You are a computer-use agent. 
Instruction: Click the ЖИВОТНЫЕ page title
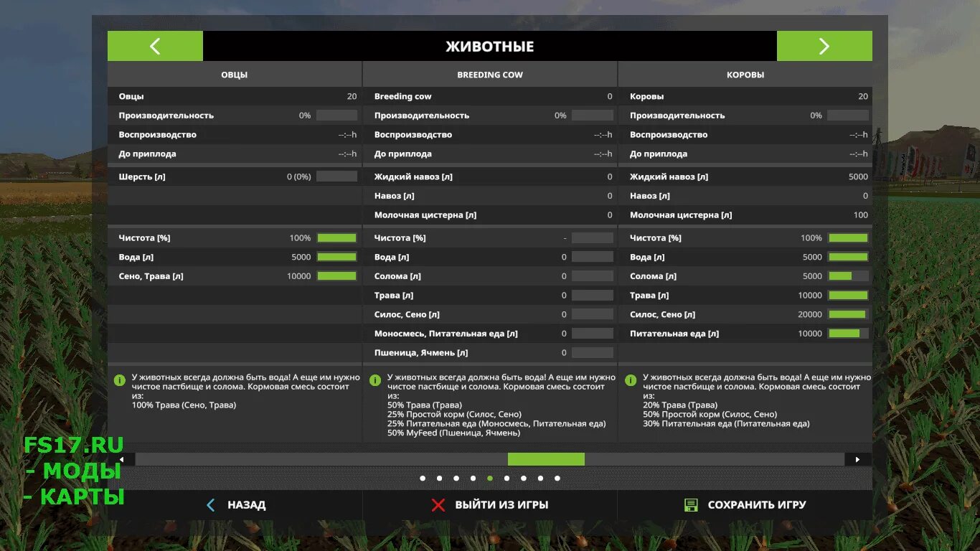(490, 47)
